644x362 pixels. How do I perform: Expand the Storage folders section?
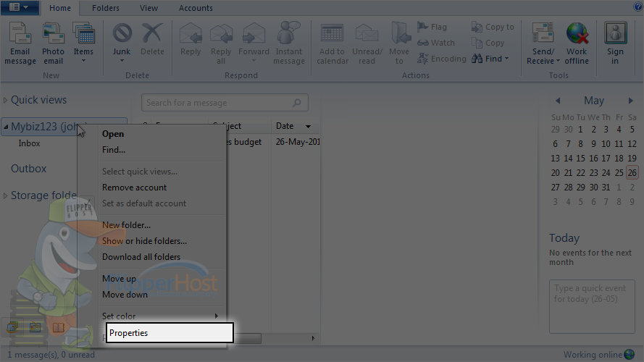click(x=5, y=195)
